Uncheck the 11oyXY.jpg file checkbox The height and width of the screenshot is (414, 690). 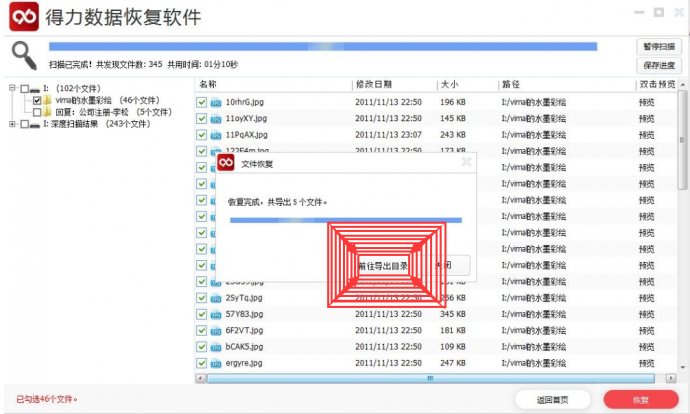(202, 118)
